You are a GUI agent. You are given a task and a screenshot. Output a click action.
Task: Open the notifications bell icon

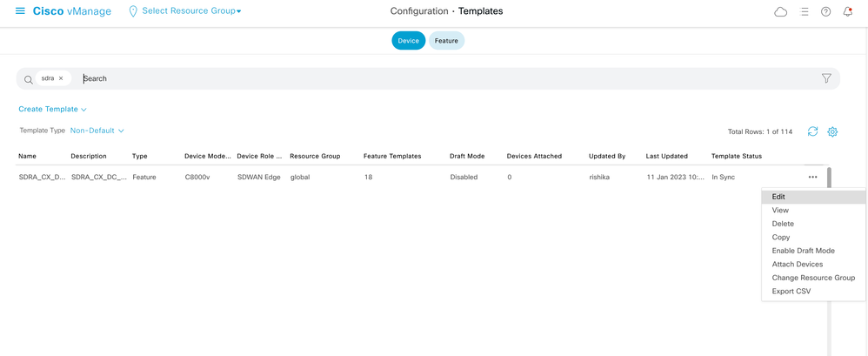click(x=847, y=11)
